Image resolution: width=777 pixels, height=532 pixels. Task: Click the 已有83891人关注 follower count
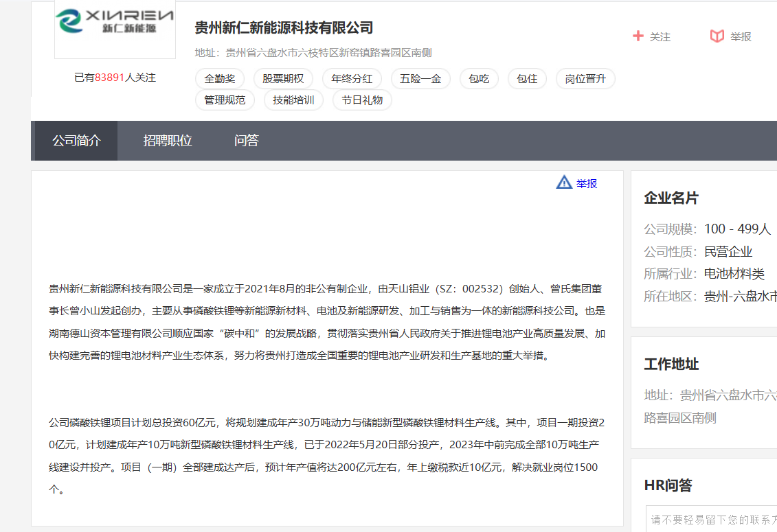(x=115, y=78)
